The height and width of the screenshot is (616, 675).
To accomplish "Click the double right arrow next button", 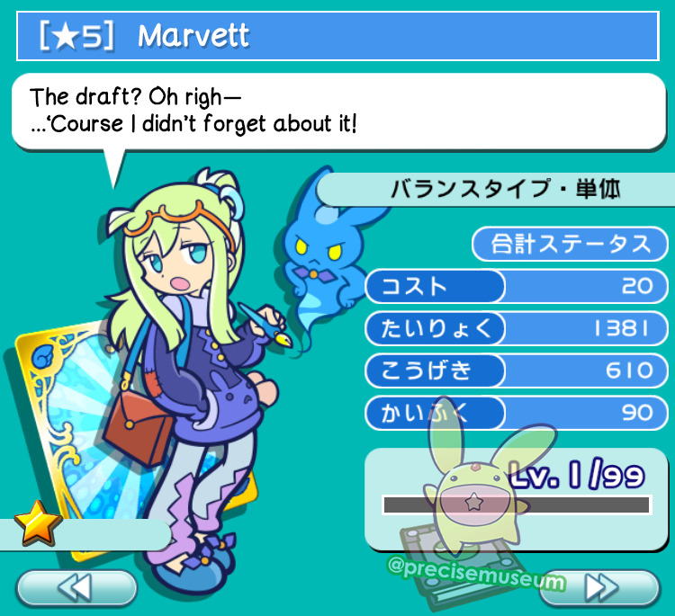I will [x=599, y=587].
